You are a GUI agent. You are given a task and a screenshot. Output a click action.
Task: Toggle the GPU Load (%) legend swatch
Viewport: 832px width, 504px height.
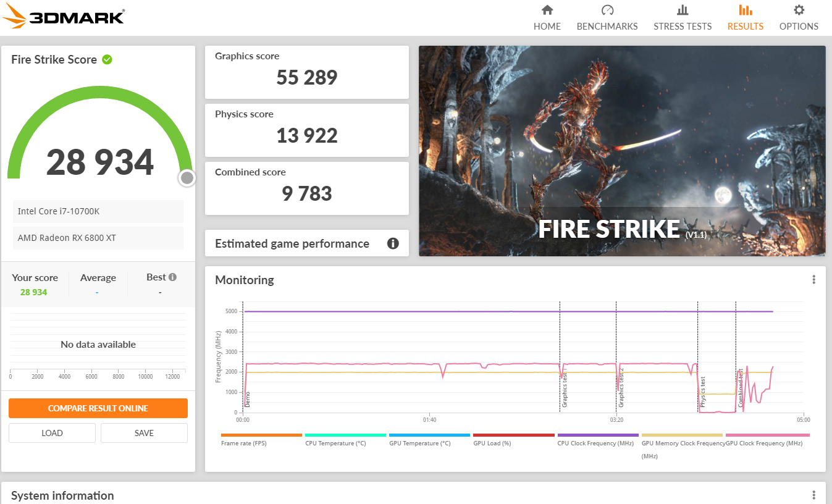click(513, 435)
